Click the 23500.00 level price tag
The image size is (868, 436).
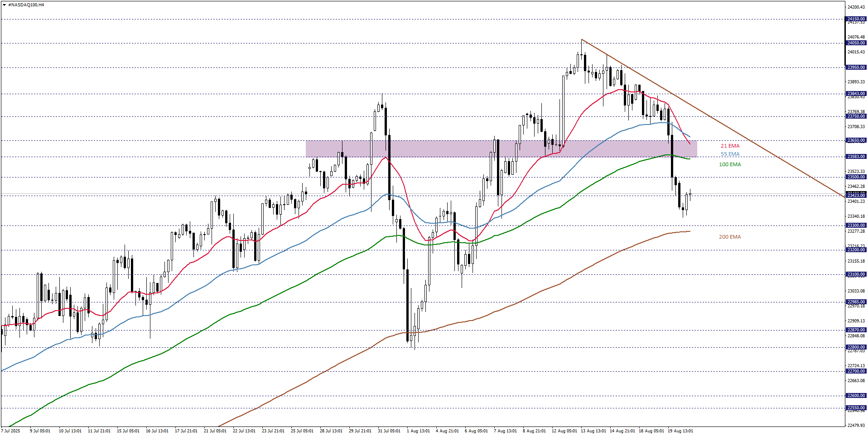[x=856, y=177]
